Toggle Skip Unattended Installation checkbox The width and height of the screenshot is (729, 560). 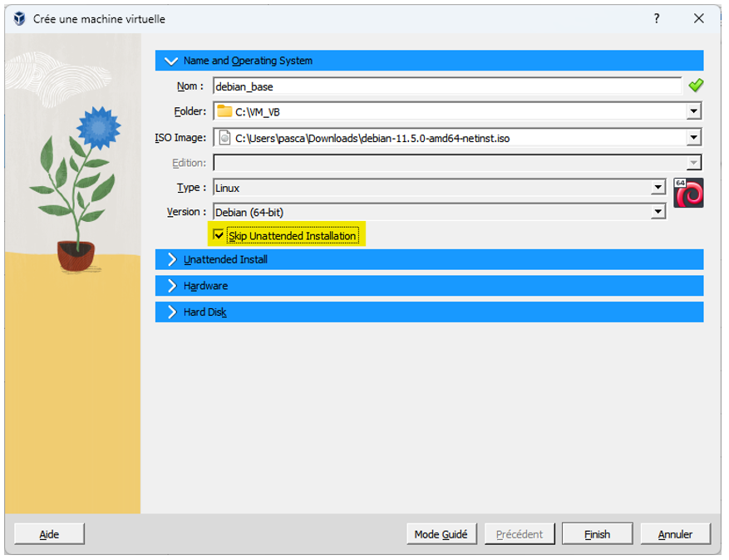[x=218, y=234]
